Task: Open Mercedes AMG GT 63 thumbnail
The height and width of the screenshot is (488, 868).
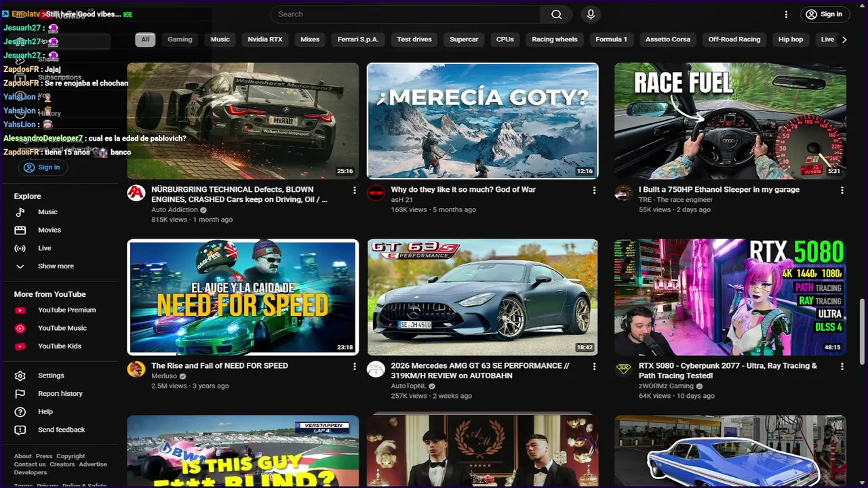Action: 483,297
